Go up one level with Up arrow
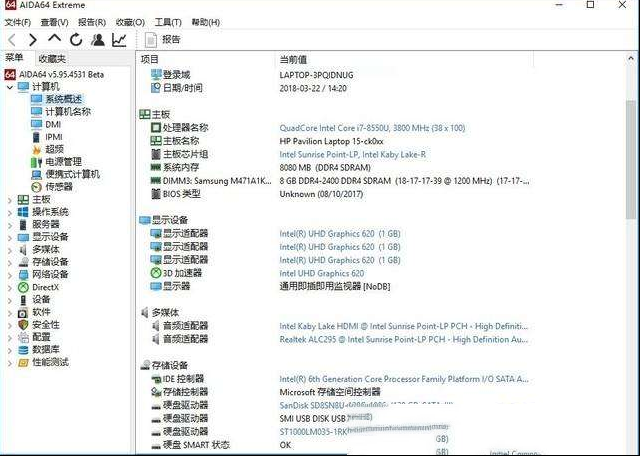The width and height of the screenshot is (640, 456). [x=54, y=39]
